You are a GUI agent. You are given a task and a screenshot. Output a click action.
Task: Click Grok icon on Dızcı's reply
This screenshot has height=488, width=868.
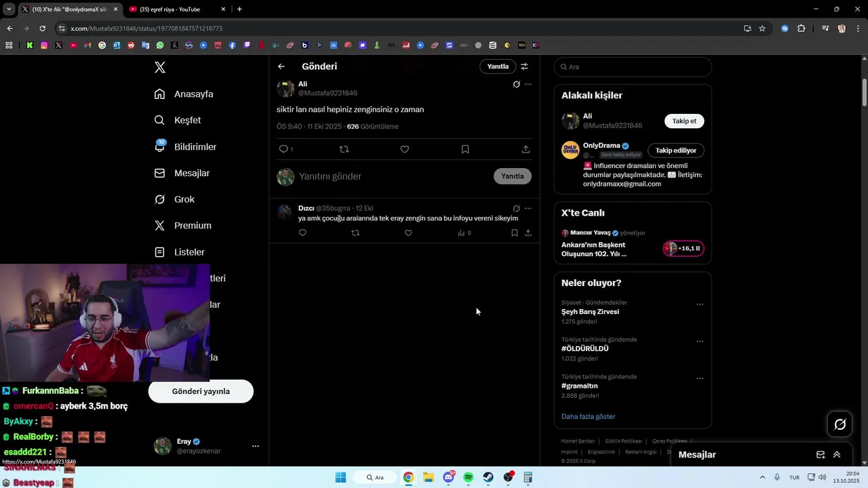pyautogui.click(x=516, y=208)
